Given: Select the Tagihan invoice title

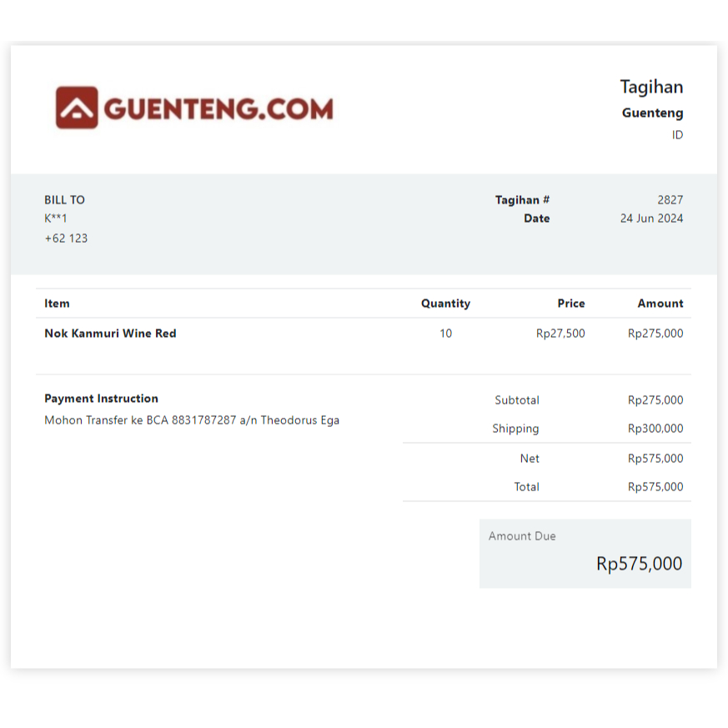Looking at the screenshot, I should [x=651, y=87].
